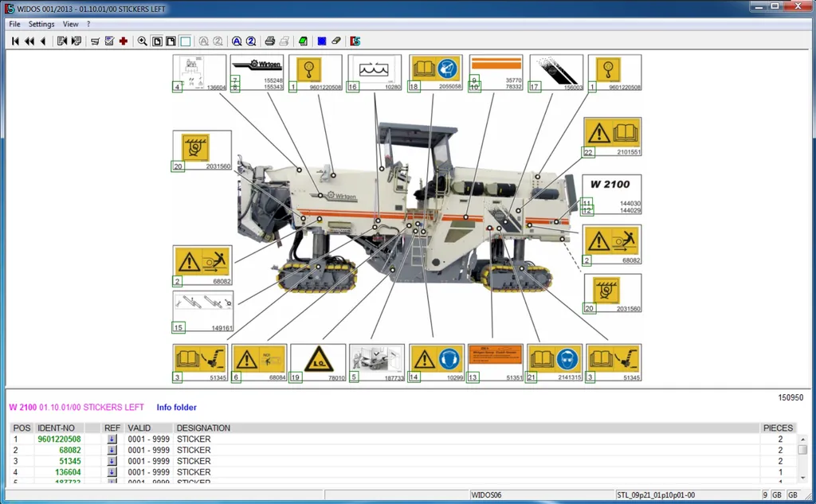Select sticker thumbnail 149161 position 15
The width and height of the screenshot is (816, 504).
coord(202,311)
